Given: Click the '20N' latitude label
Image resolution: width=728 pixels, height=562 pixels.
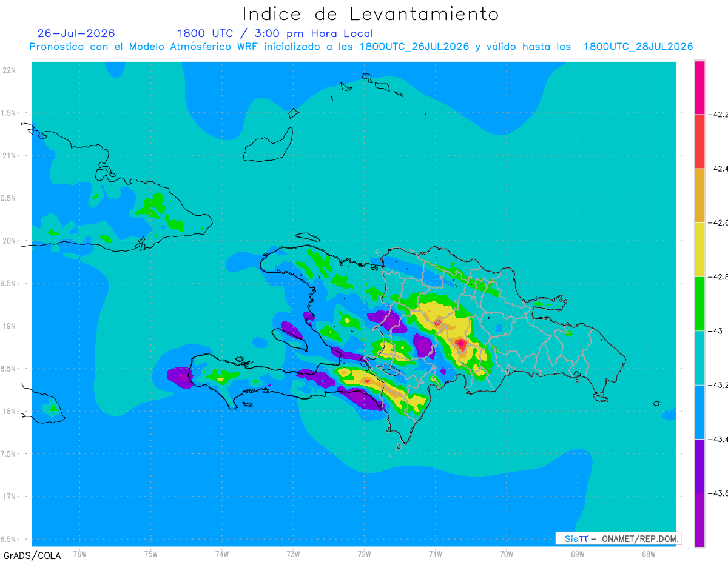Looking at the screenshot, I should [10, 241].
